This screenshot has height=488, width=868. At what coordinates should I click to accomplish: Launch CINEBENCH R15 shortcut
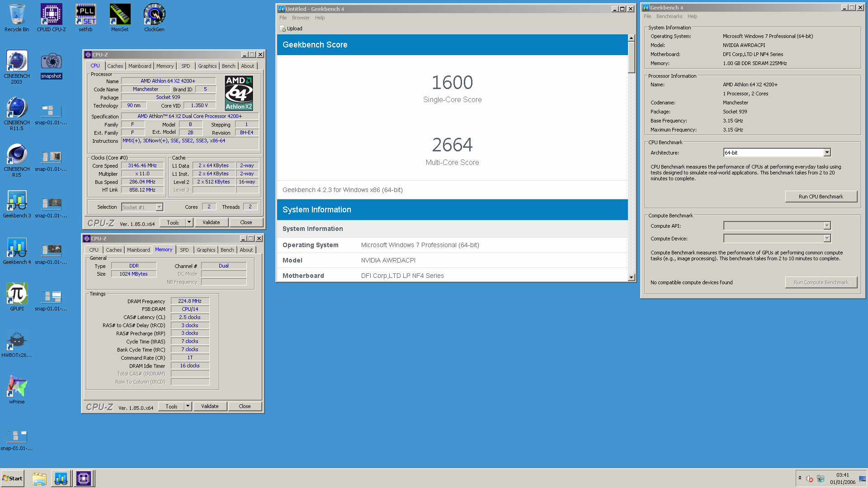(x=17, y=160)
